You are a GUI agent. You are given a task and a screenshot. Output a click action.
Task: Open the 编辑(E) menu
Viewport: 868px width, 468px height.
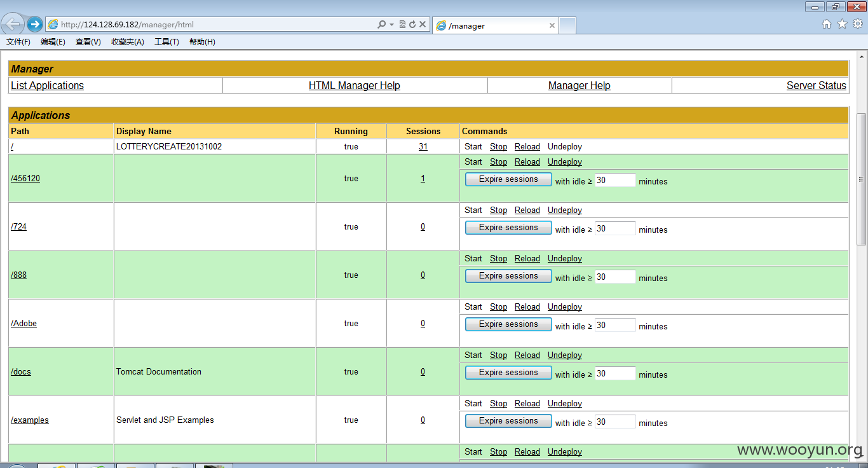[x=53, y=42]
